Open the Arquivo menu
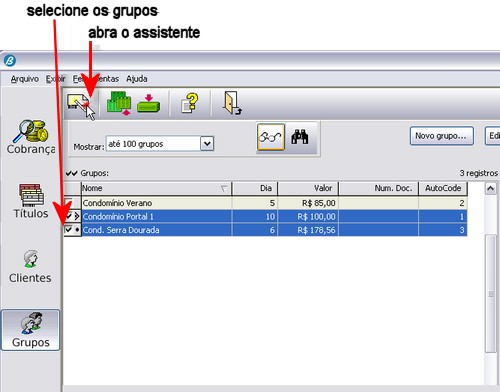The image size is (500, 392). 25,79
